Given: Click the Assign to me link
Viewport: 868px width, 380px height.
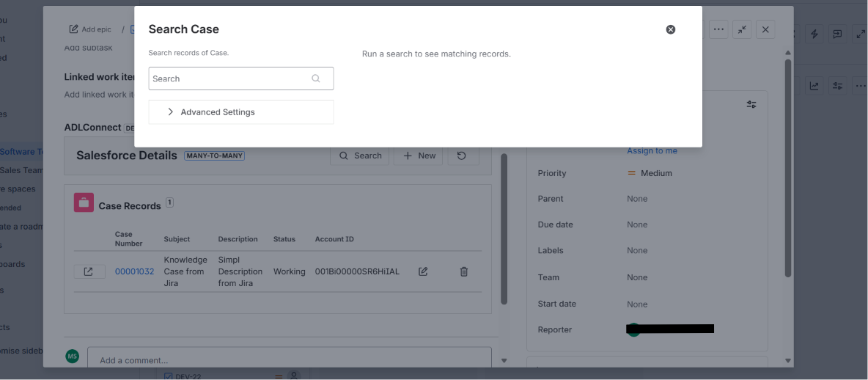Looking at the screenshot, I should pos(652,150).
